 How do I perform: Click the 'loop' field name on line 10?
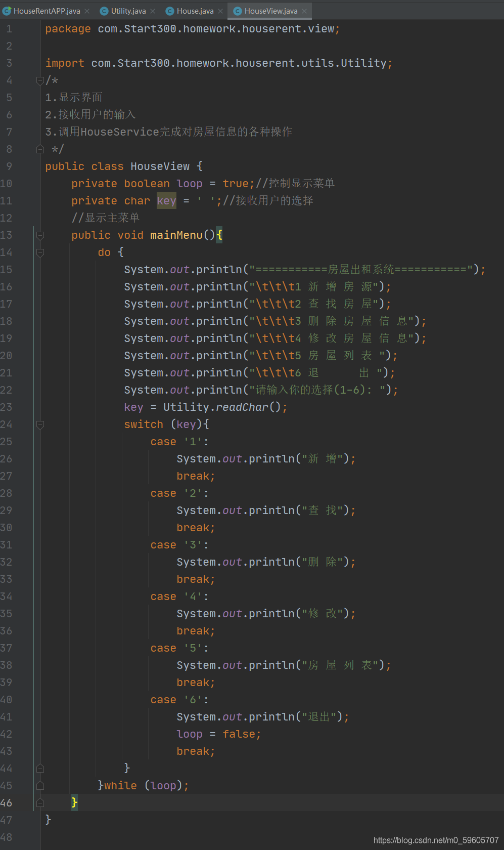pos(190,184)
